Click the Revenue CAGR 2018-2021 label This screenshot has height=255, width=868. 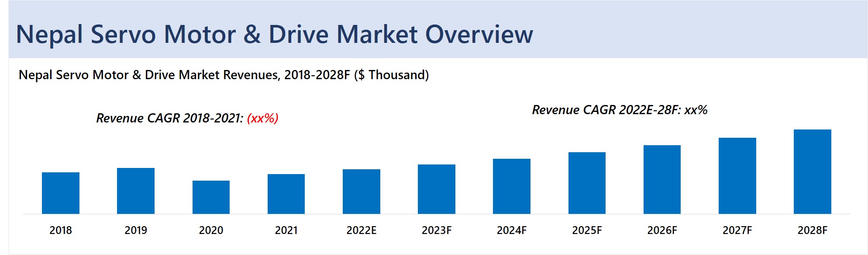coord(169,118)
